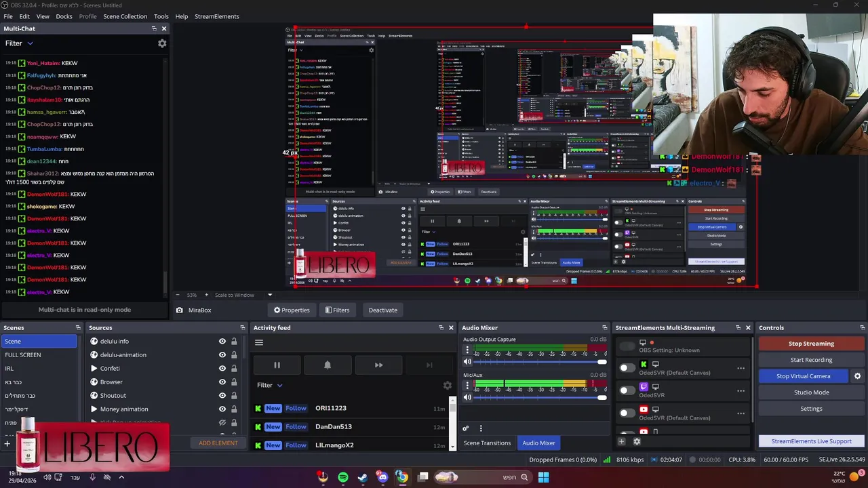Open advanced audio properties gears icon
This screenshot has height=488, width=868.
(x=466, y=428)
